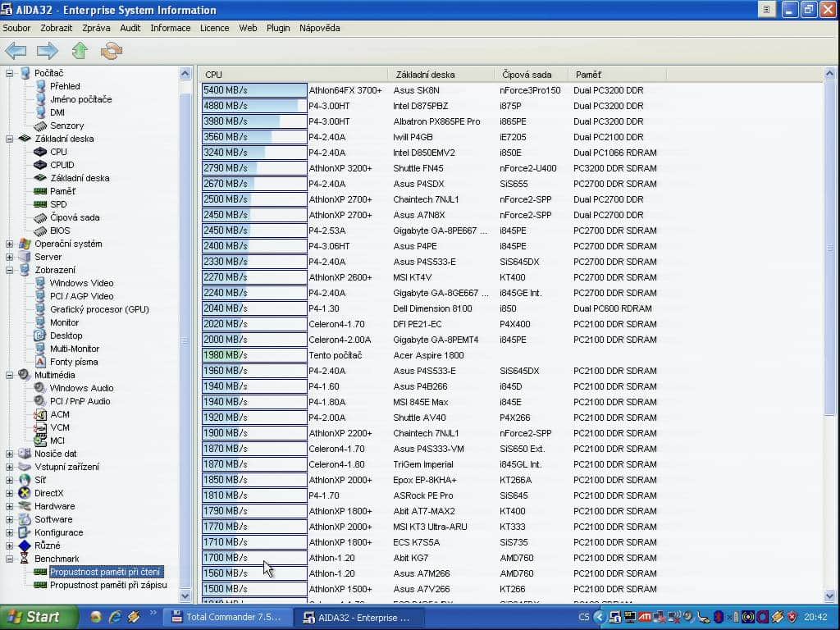Viewport: 840px width, 630px height.
Task: Click the Multi-Monitor icon
Action: (40, 348)
